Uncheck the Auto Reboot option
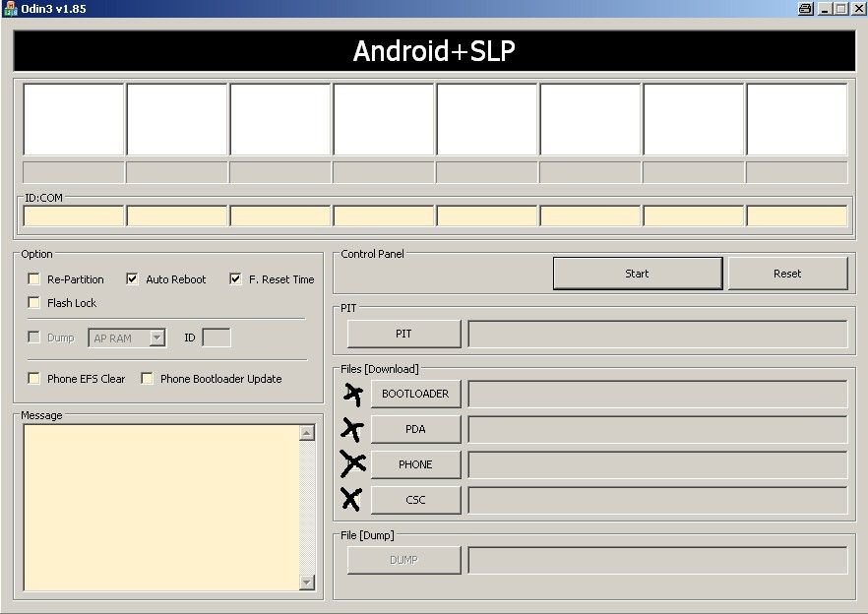Image resolution: width=868 pixels, height=614 pixels. [132, 279]
